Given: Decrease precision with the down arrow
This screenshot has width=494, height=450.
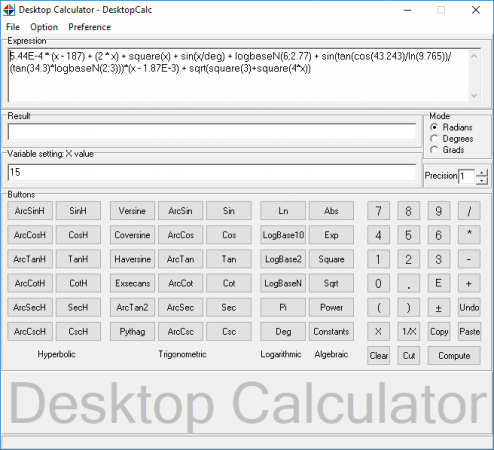Looking at the screenshot, I should (482, 180).
